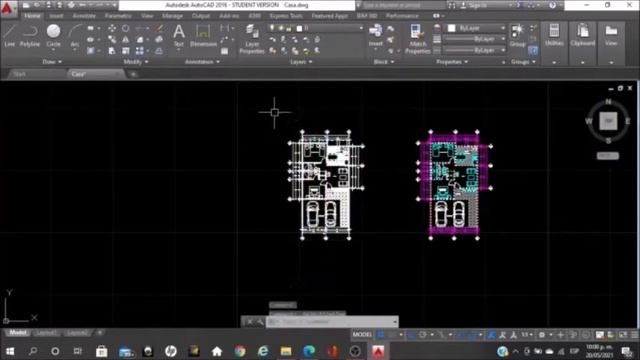
Task: Switch to the View ribbon tab
Action: 147,16
